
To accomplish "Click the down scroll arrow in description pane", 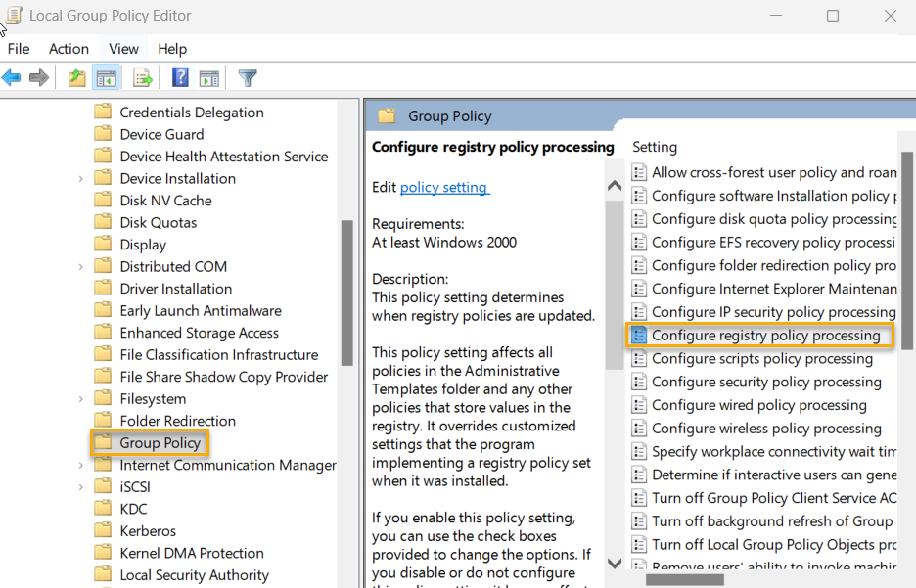I will (615, 564).
